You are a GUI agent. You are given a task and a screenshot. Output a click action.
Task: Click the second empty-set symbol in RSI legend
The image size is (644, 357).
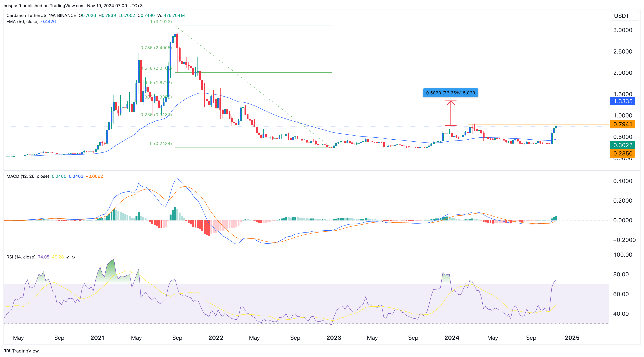(73, 257)
